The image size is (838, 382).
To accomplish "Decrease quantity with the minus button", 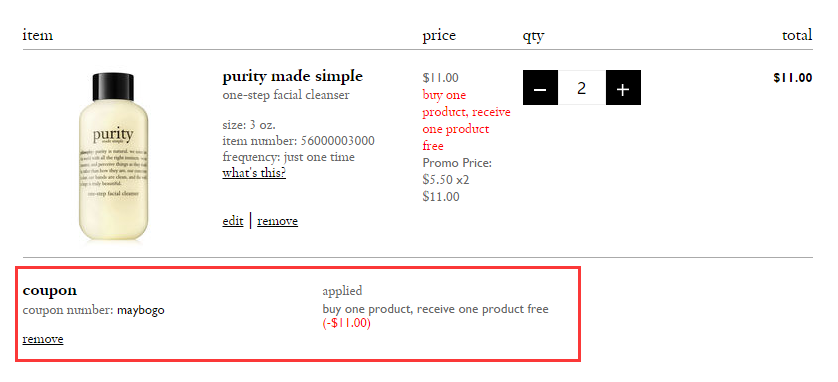I will (x=540, y=88).
